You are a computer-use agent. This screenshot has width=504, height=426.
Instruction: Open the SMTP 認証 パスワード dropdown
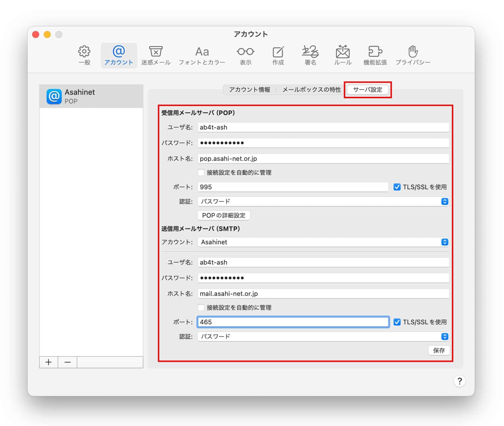pyautogui.click(x=323, y=336)
